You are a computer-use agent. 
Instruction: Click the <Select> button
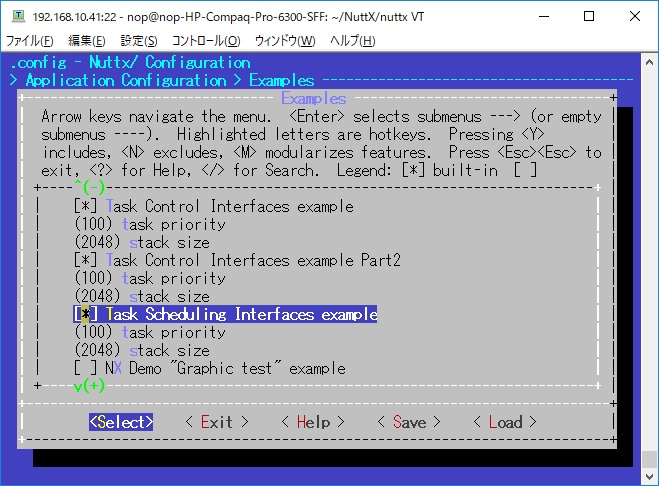coord(121,422)
